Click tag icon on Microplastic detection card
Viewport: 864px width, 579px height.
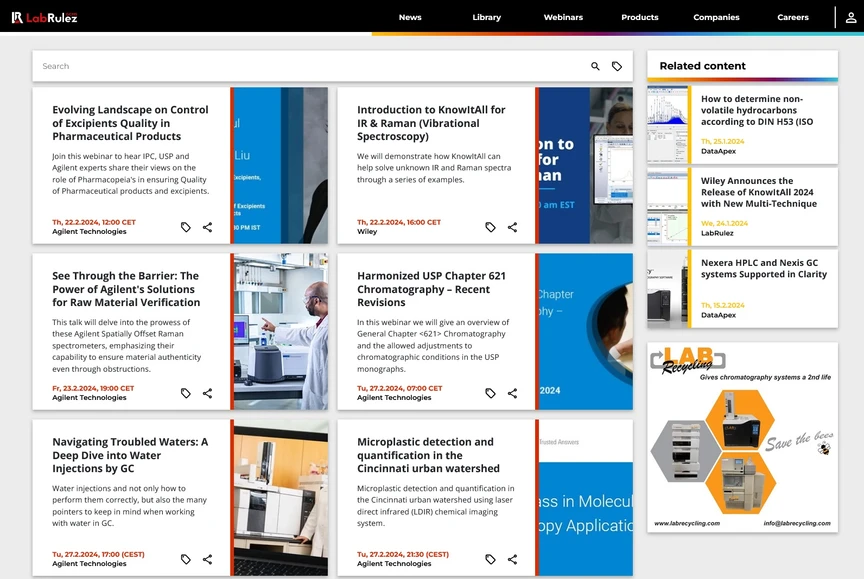pyautogui.click(x=490, y=559)
